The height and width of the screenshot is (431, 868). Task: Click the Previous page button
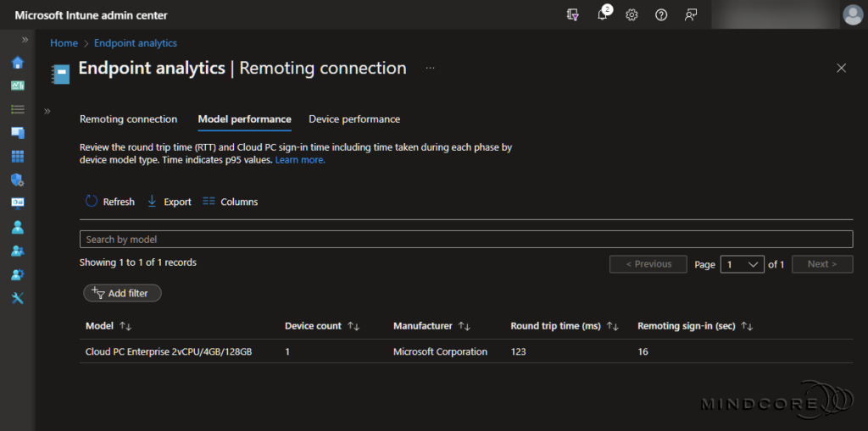pos(648,264)
